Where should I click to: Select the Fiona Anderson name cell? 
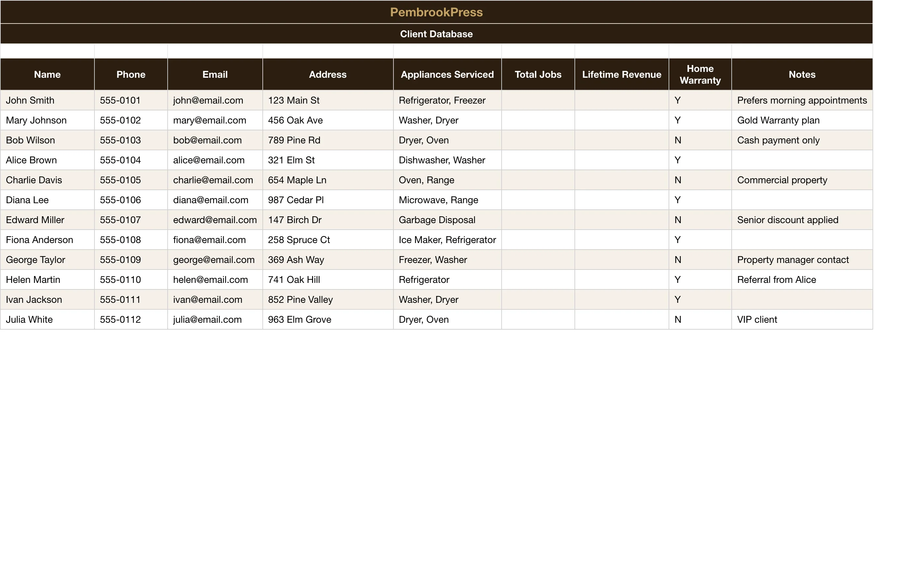[x=47, y=240]
